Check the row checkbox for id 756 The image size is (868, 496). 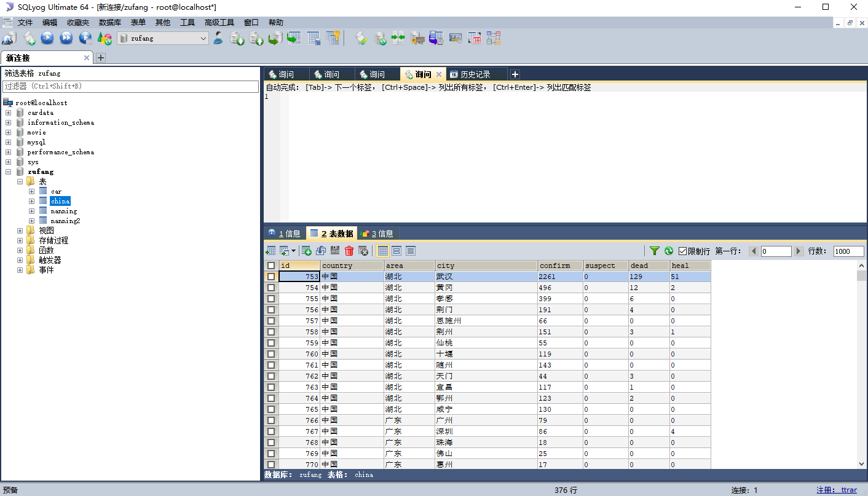click(x=271, y=310)
